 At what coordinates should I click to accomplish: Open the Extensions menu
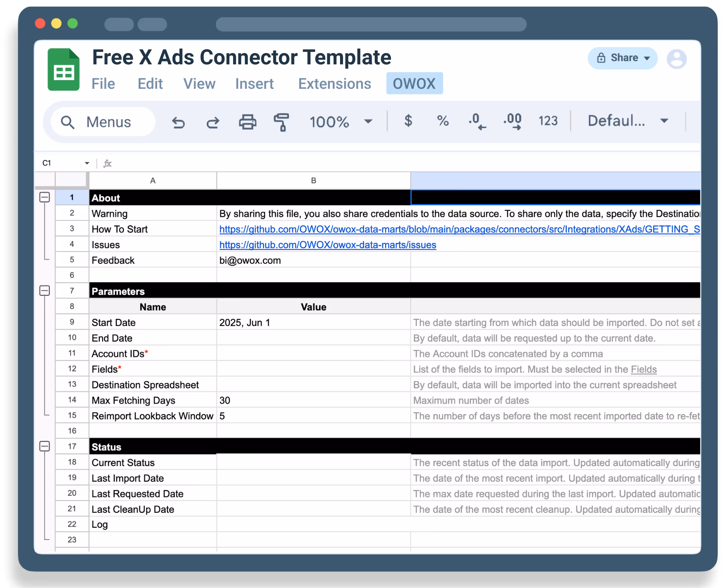(x=334, y=84)
